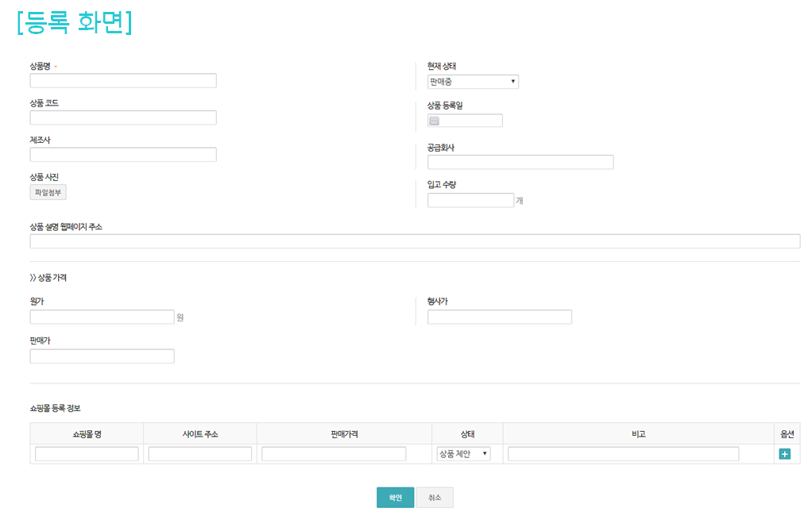Focus the 판매가격 table input

334,454
